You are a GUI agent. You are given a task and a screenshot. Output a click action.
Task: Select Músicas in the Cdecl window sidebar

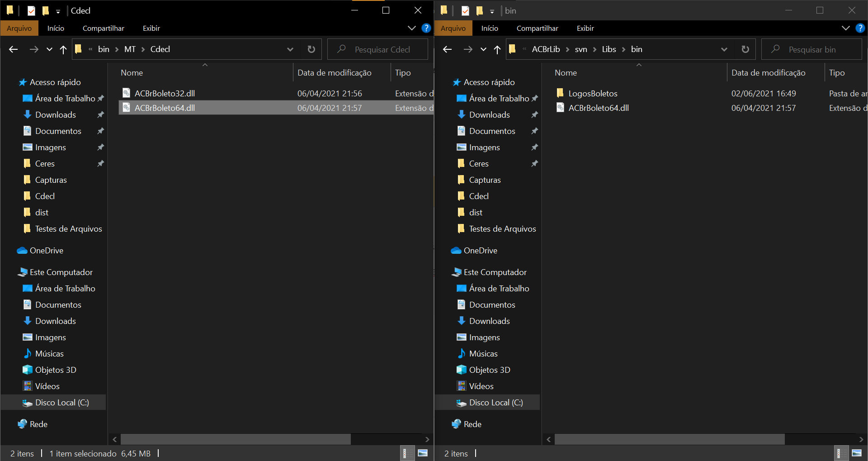tap(49, 353)
